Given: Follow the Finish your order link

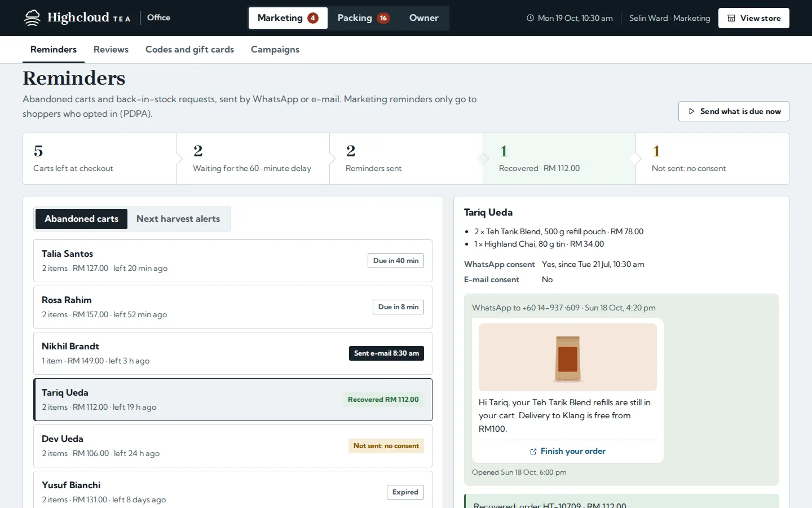Looking at the screenshot, I should tap(568, 452).
